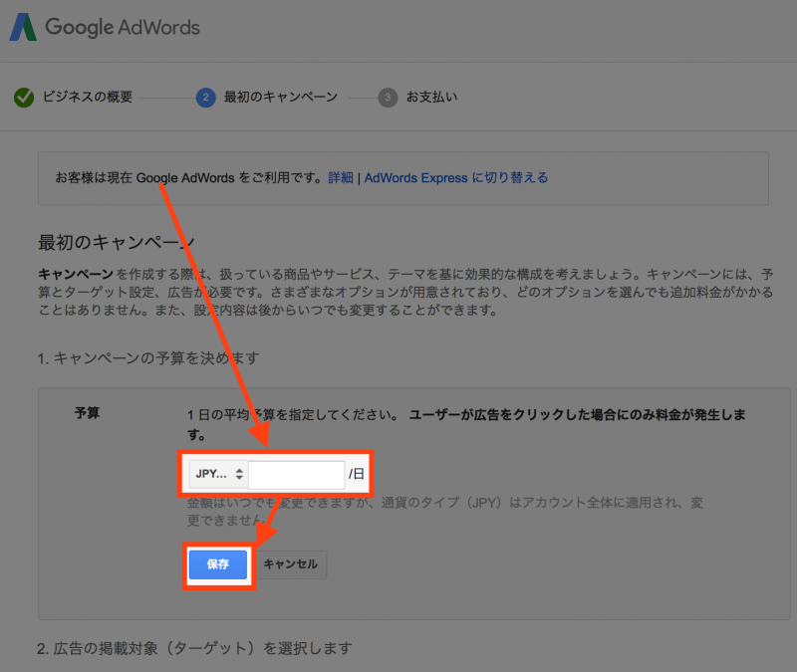
Task: Open the 詳細 link
Action: coord(341,178)
